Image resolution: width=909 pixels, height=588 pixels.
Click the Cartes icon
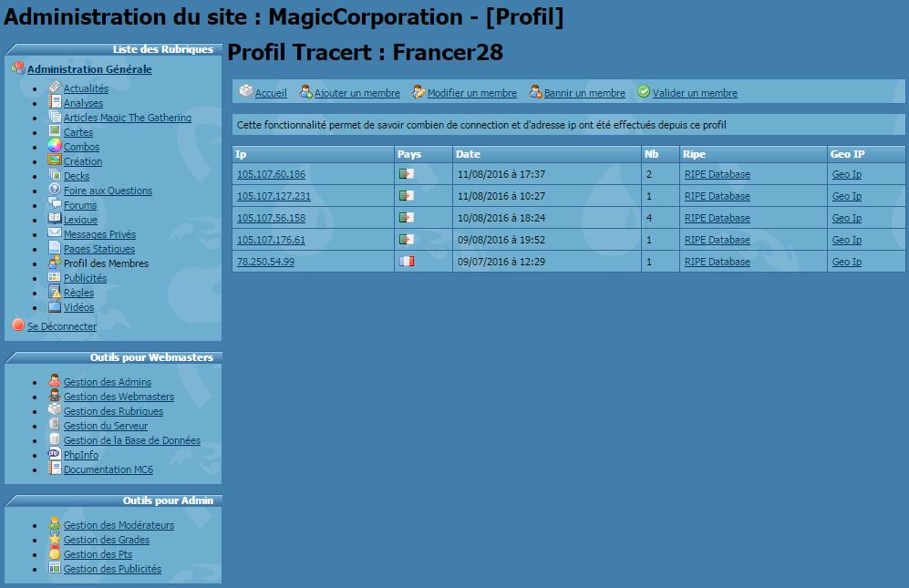point(55,131)
